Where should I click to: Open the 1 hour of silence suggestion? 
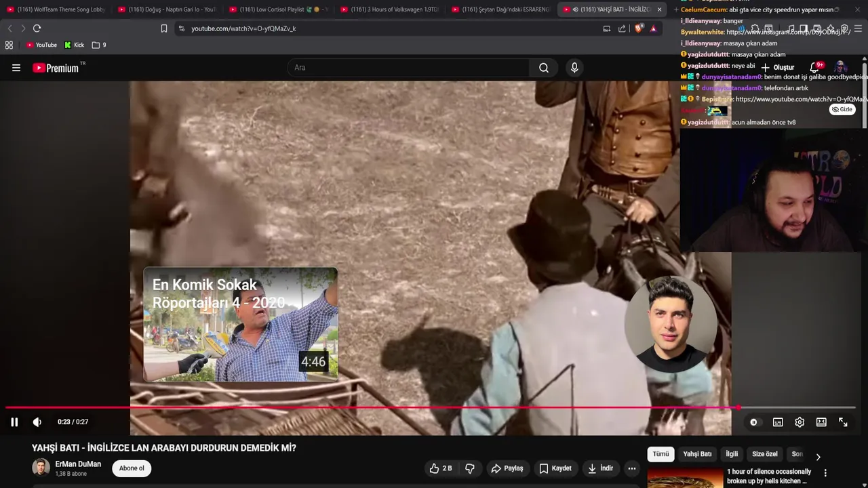pyautogui.click(x=768, y=476)
